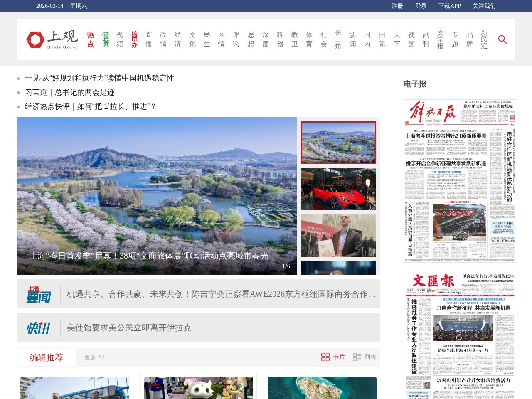Click 登录 to sign in
The width and height of the screenshot is (532, 399).
[x=421, y=6]
